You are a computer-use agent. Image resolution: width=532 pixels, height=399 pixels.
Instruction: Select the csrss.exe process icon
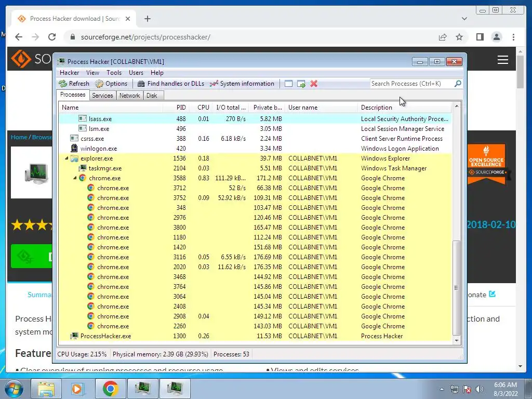tap(74, 138)
